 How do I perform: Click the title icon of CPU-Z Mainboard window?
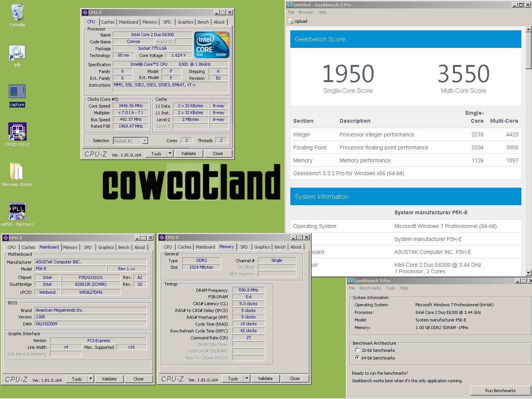point(6,238)
